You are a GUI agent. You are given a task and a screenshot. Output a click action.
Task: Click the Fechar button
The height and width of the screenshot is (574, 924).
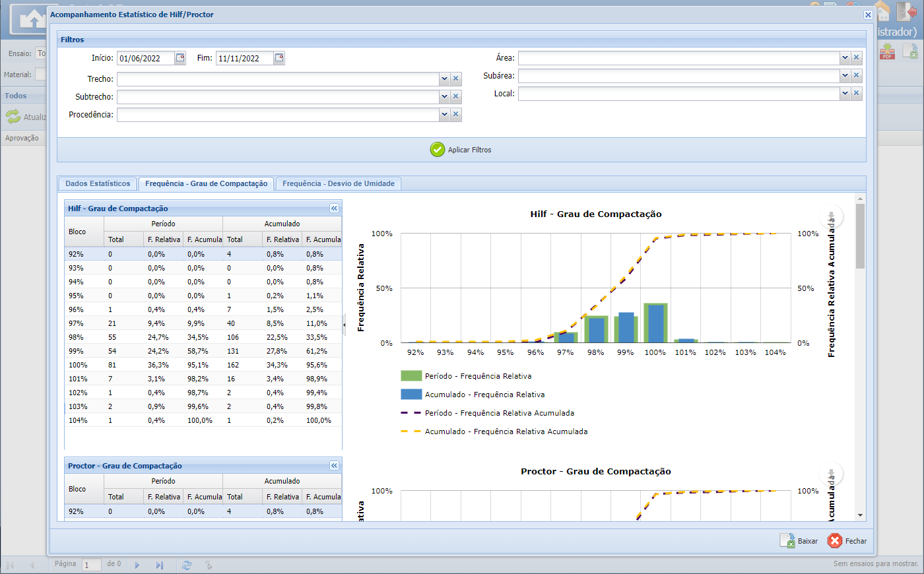point(847,541)
